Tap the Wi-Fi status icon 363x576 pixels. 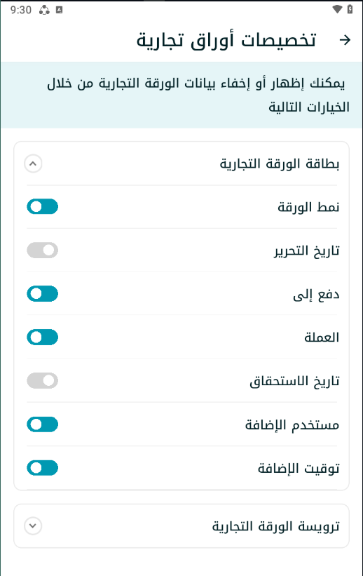click(337, 9)
